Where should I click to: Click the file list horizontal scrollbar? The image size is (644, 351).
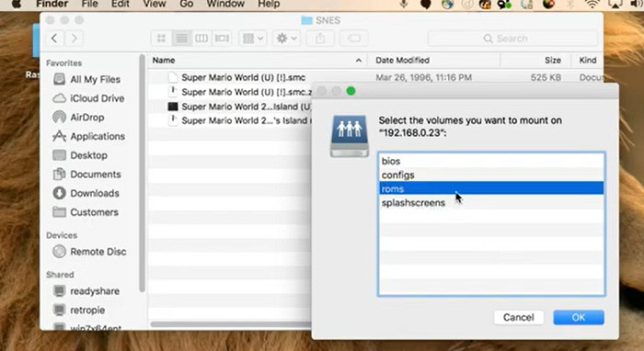click(231, 324)
